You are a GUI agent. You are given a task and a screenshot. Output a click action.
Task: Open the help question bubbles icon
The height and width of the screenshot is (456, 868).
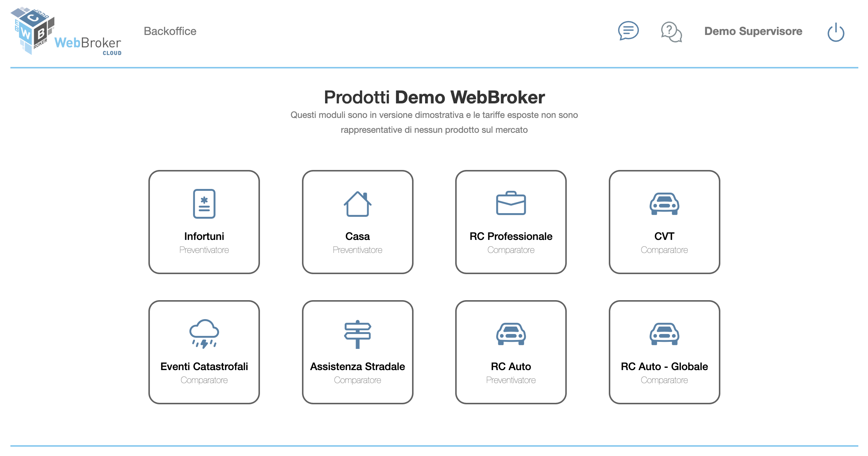[x=671, y=32]
